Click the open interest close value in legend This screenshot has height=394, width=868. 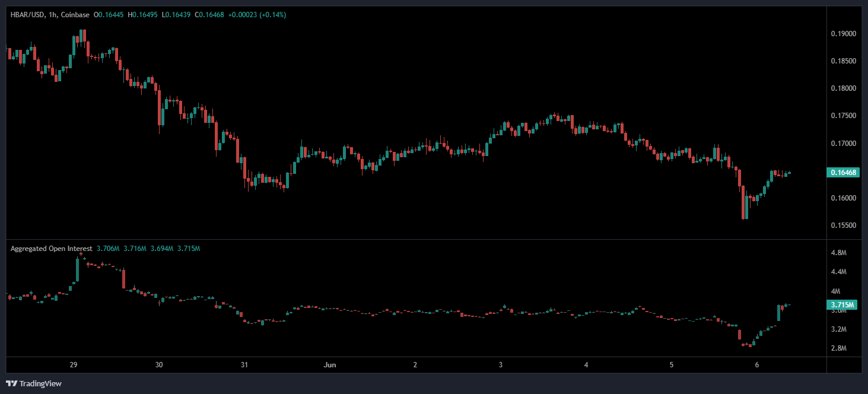click(189, 249)
